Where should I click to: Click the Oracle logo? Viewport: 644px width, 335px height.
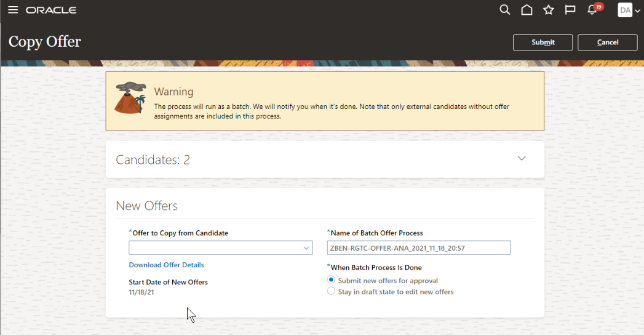tap(51, 10)
